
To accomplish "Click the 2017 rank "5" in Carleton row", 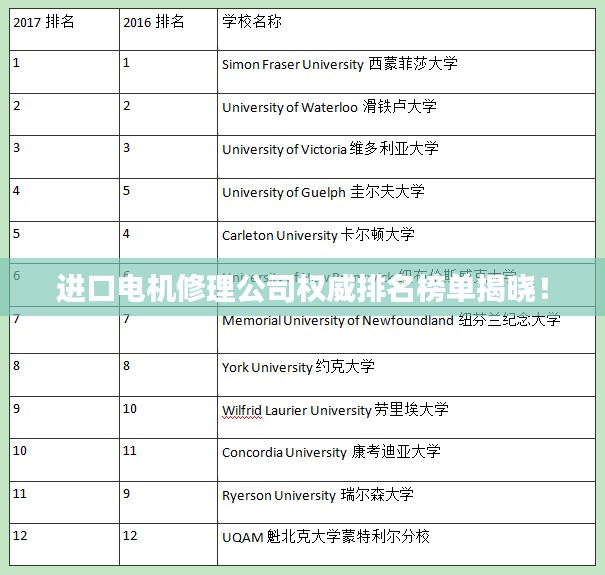I will tap(17, 233).
